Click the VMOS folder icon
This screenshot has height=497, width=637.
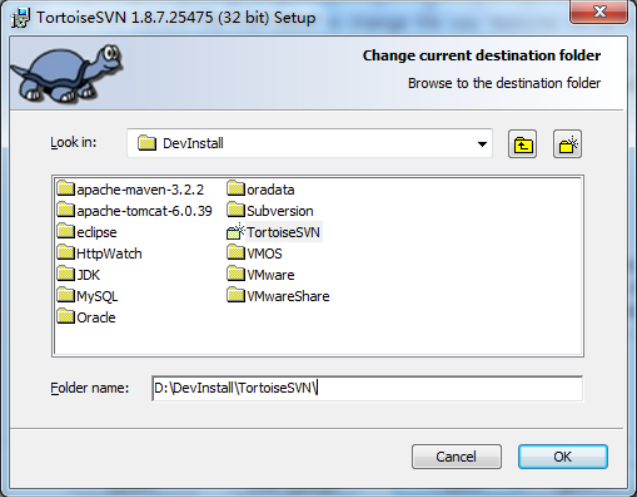pyautogui.click(x=236, y=252)
